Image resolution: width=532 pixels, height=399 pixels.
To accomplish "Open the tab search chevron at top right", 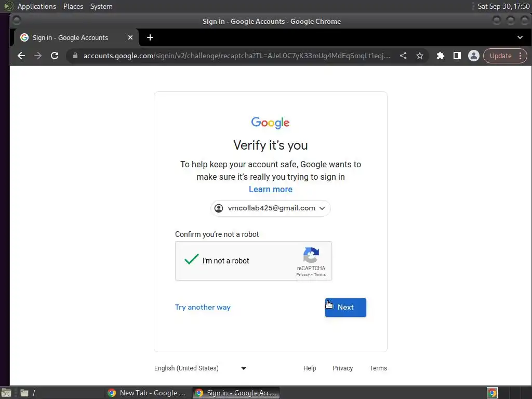I will [x=520, y=37].
